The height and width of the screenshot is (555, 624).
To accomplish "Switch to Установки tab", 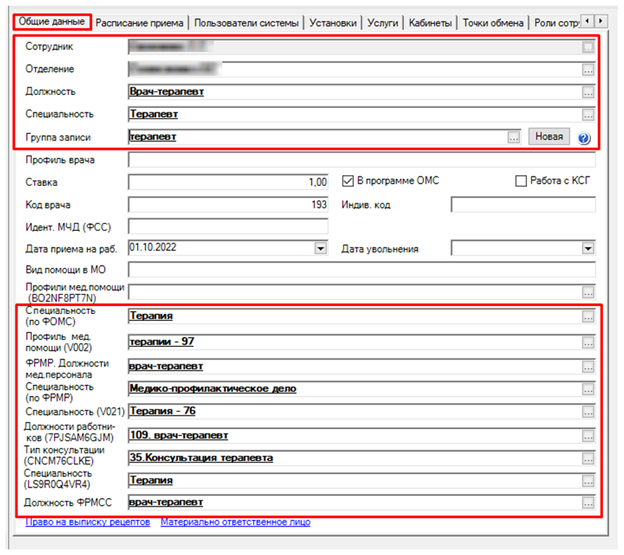I will [333, 23].
